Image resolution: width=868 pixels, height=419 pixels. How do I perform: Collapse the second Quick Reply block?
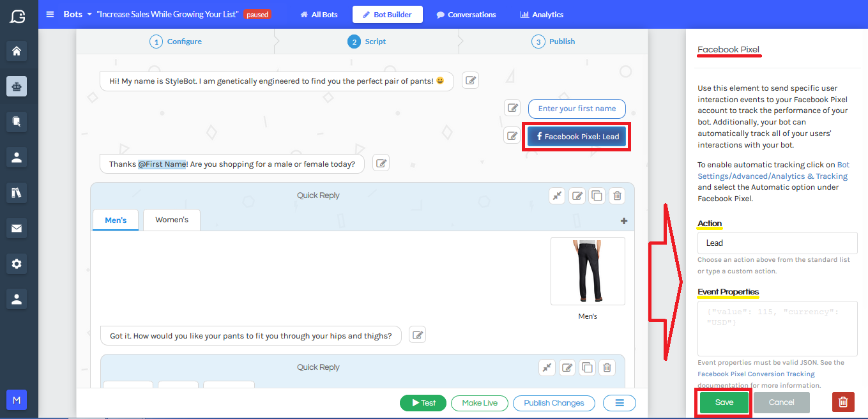coord(547,367)
